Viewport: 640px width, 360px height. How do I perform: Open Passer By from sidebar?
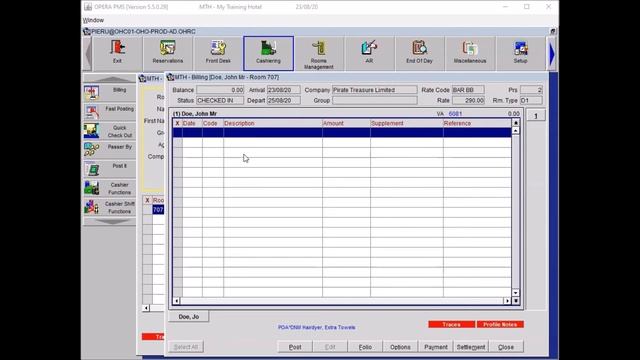[109, 150]
